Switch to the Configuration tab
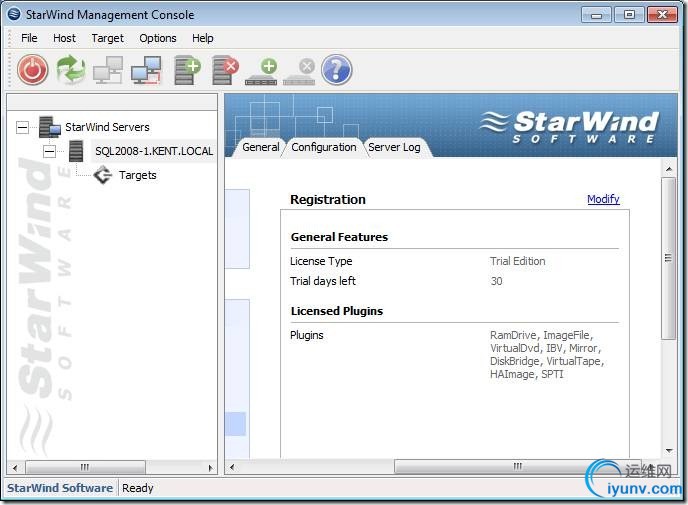This screenshot has width=688, height=505. pyautogui.click(x=324, y=147)
